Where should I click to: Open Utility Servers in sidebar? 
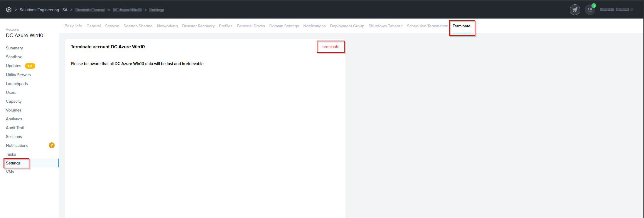click(x=18, y=75)
